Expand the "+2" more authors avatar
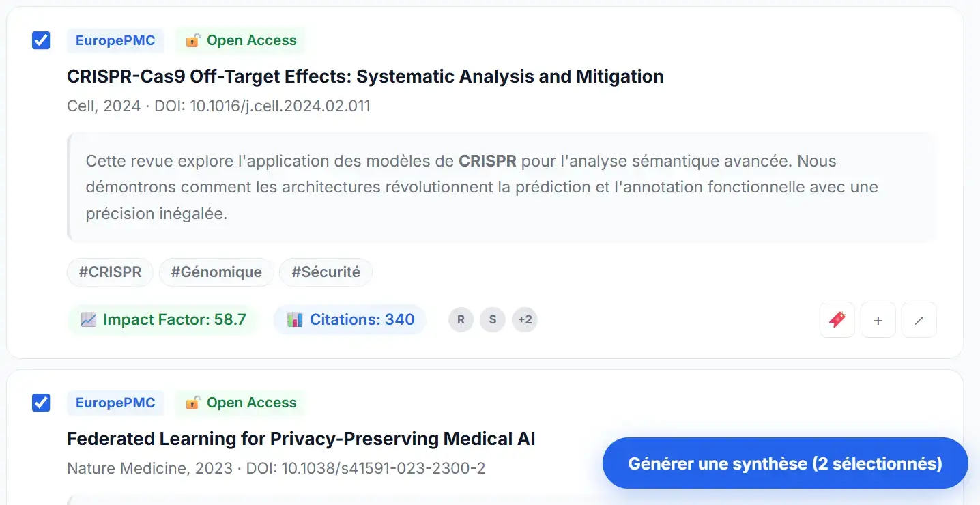980x505 pixels. click(525, 319)
